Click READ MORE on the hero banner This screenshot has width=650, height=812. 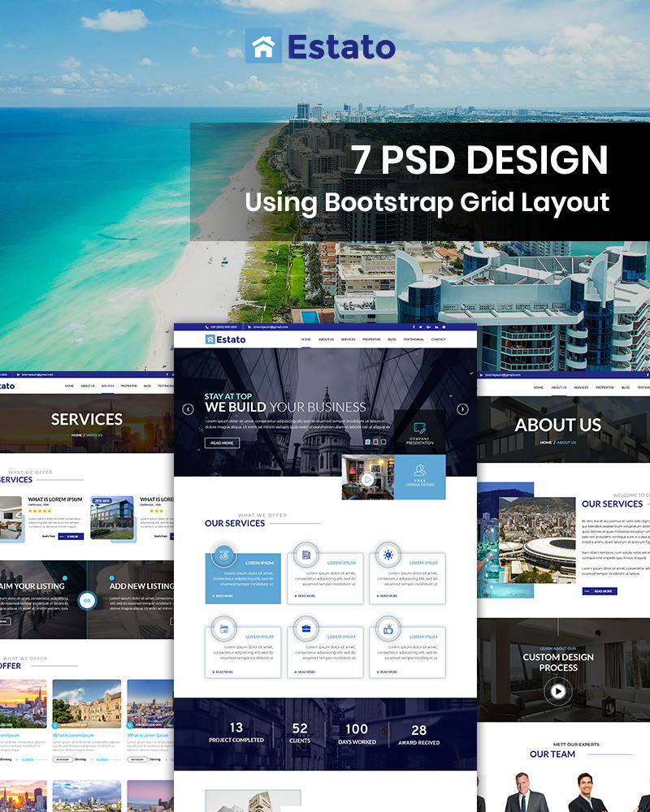point(223,442)
